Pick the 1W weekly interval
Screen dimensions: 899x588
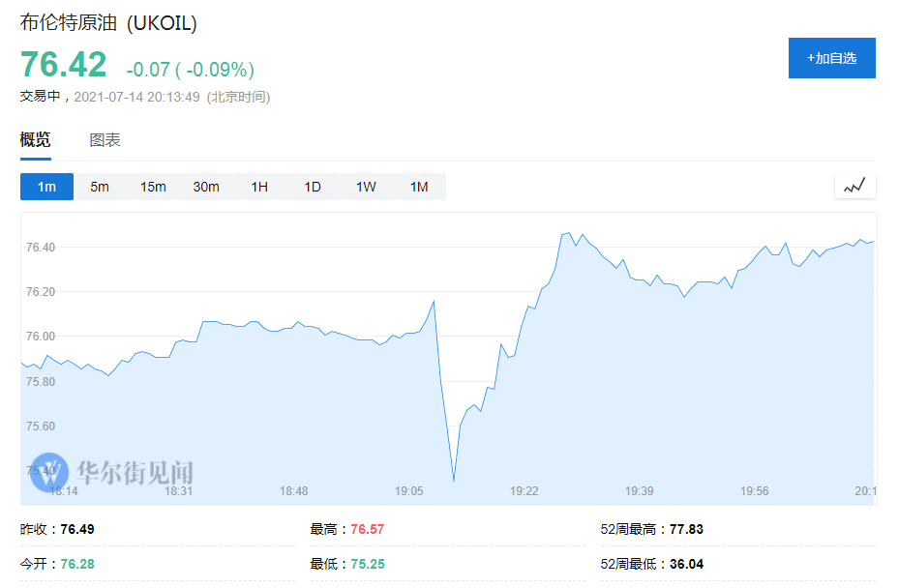pos(366,187)
